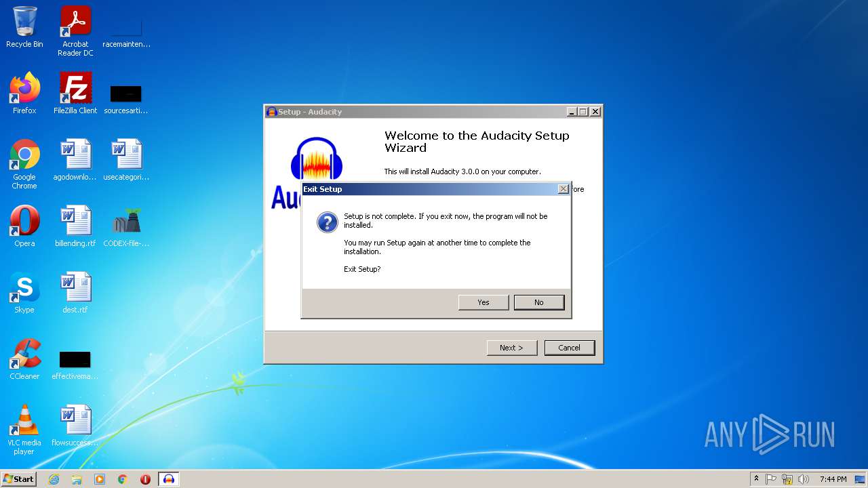Select the racemainten... desktop file

point(126,31)
